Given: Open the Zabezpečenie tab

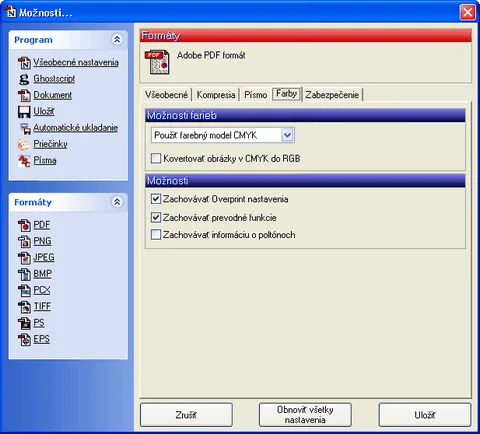Looking at the screenshot, I should [332, 95].
